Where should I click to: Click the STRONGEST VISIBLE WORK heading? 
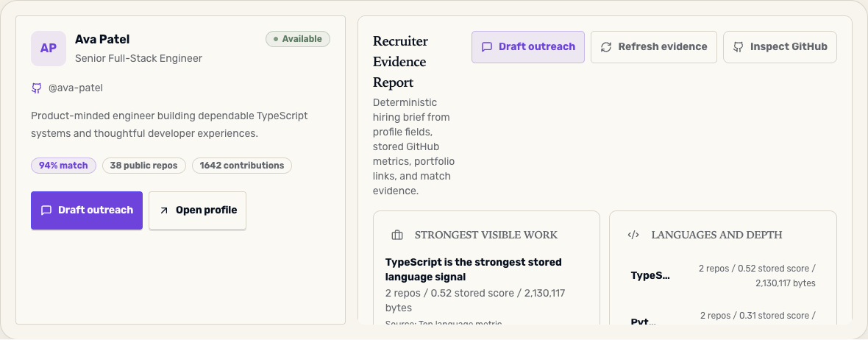486,235
